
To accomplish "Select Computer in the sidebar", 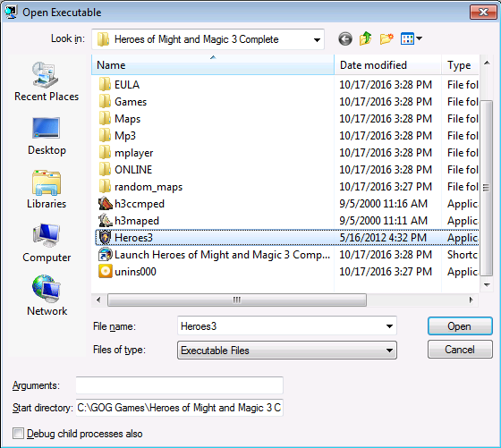I will click(x=47, y=243).
